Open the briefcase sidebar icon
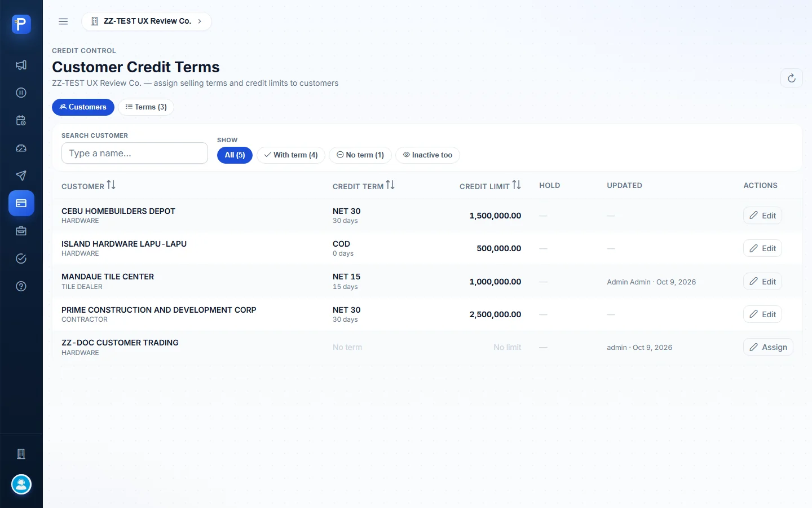The height and width of the screenshot is (508, 812). click(x=21, y=231)
